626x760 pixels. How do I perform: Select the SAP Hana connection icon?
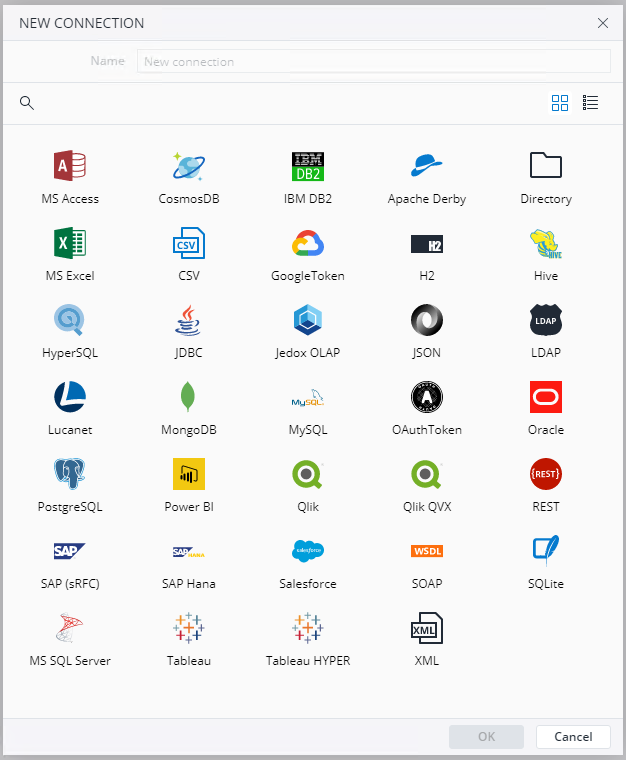click(189, 552)
